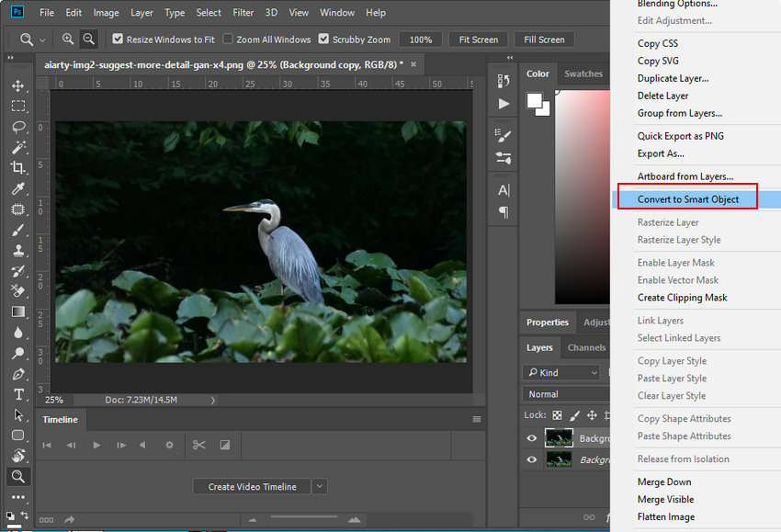Choose Convert to Smart Object
Screen dimensions: 781x532
[x=687, y=198]
